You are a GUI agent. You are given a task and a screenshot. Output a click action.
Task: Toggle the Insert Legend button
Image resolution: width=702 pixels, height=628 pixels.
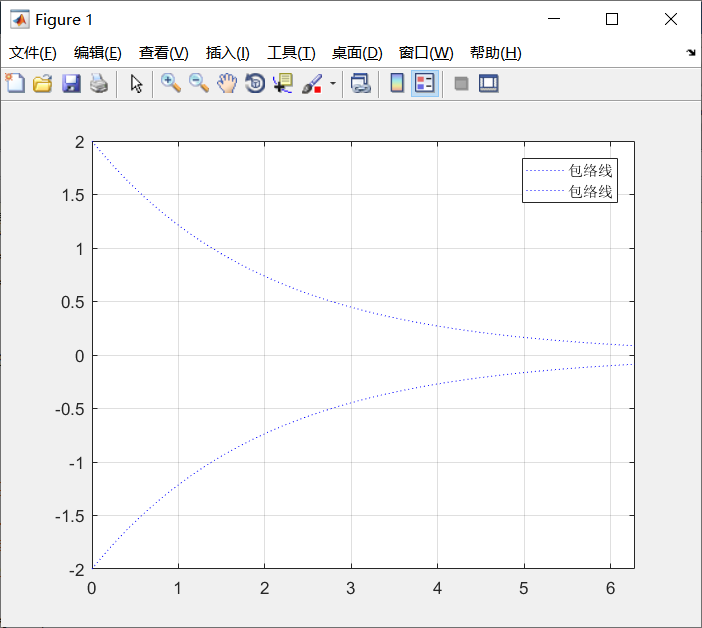[x=424, y=84]
